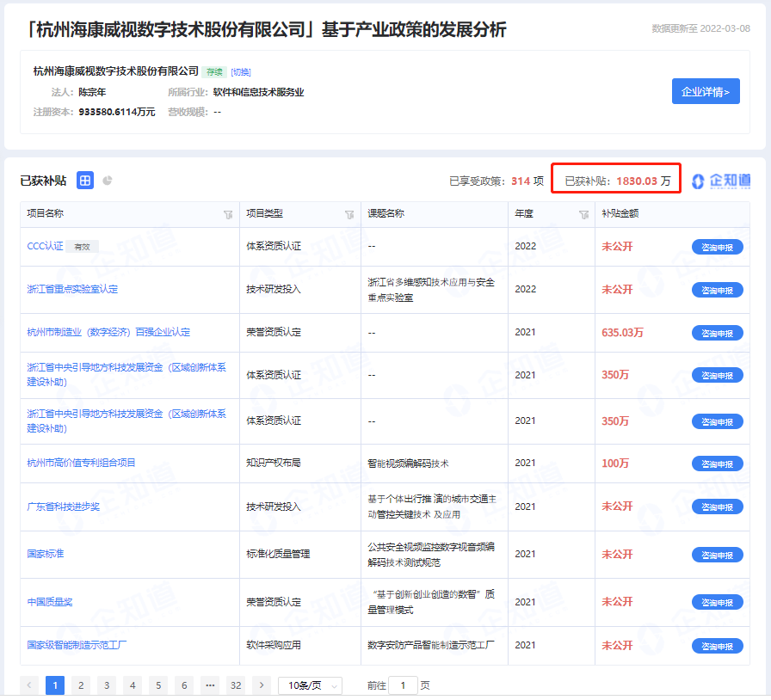
Task: Open filter for 项目类型 column
Action: pyautogui.click(x=349, y=215)
